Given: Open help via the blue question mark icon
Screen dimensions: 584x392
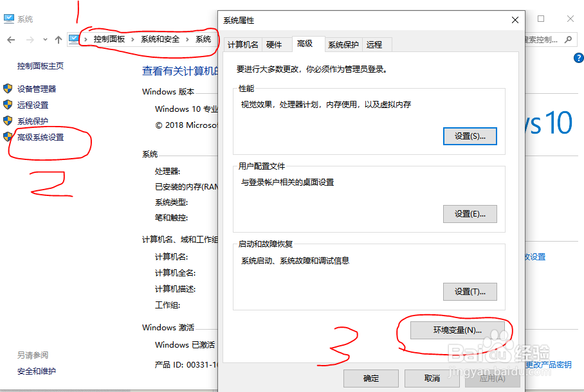Looking at the screenshot, I should (x=578, y=57).
